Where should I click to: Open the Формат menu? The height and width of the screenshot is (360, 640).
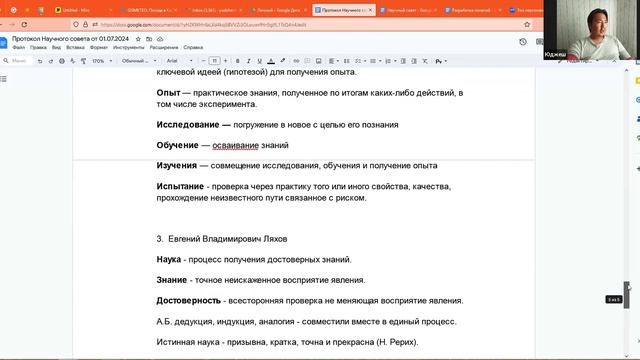coord(99,48)
